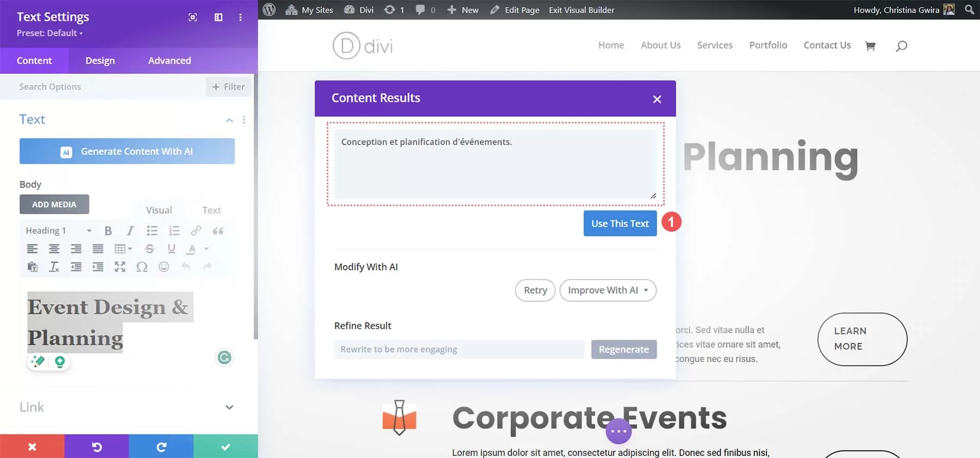The height and width of the screenshot is (458, 980).
Task: Click Use This Text button
Action: click(620, 224)
